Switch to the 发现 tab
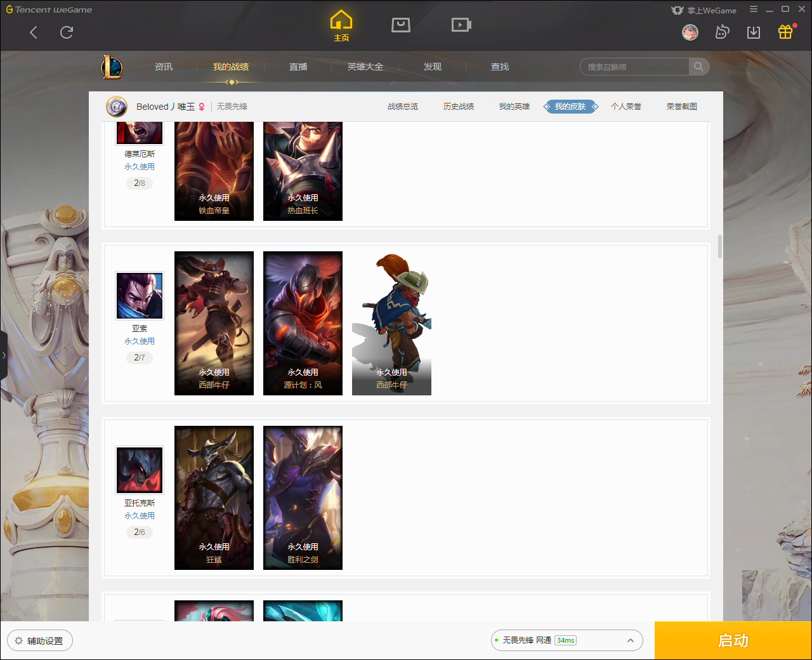Image resolution: width=812 pixels, height=660 pixels. [433, 67]
